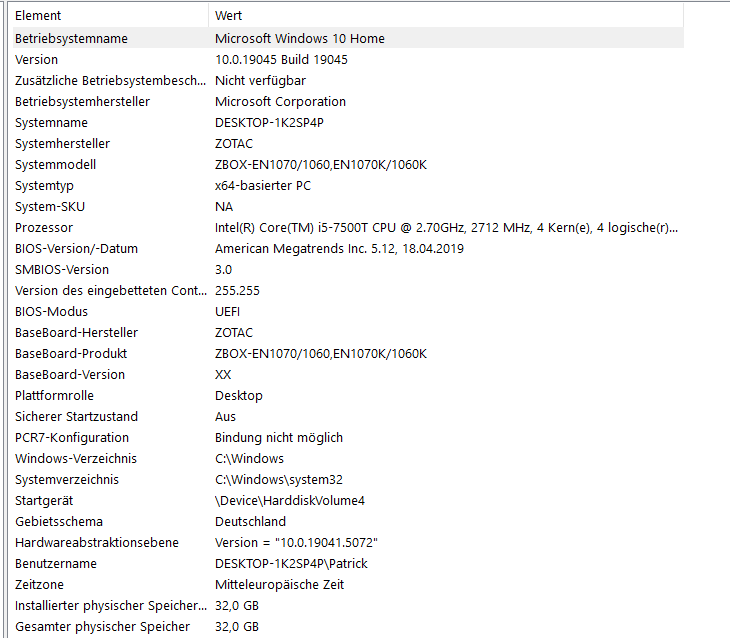
Task: Select value Desktop for Plattformrolle
Action: 239,395
